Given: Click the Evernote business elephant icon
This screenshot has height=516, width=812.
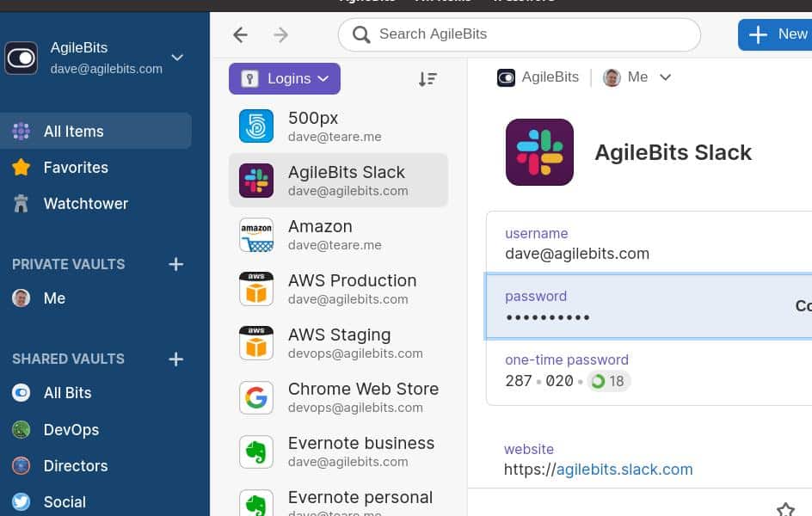Looking at the screenshot, I should pyautogui.click(x=256, y=451).
